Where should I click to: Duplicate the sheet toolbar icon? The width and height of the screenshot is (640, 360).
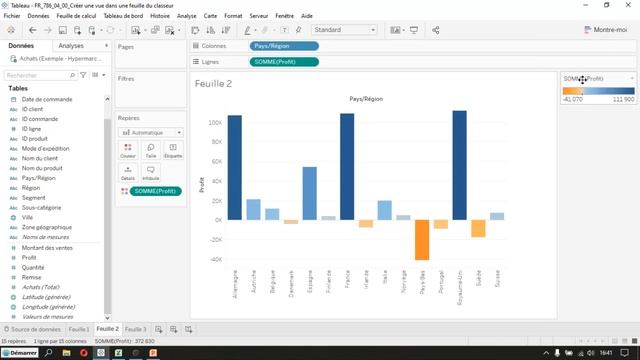155,30
